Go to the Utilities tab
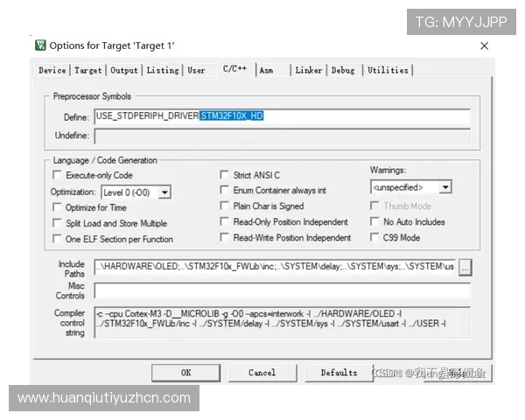 tap(387, 70)
